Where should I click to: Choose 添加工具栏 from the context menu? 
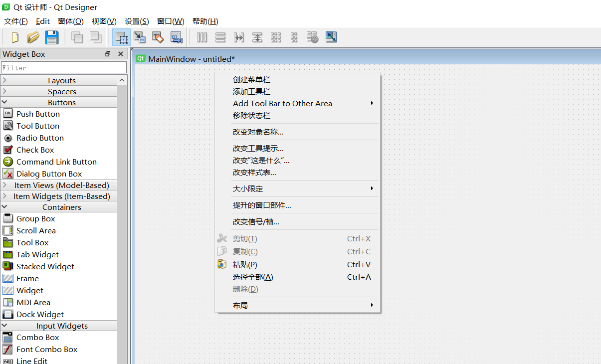[x=297, y=91]
